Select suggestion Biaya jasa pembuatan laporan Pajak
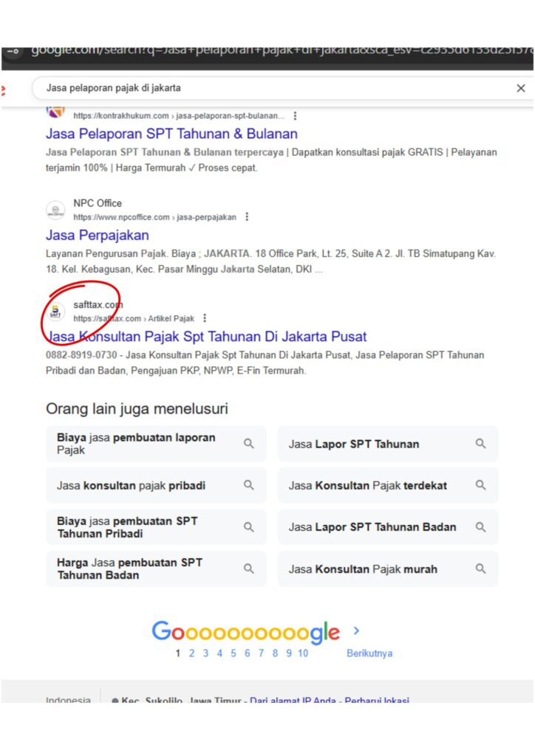 pyautogui.click(x=156, y=444)
